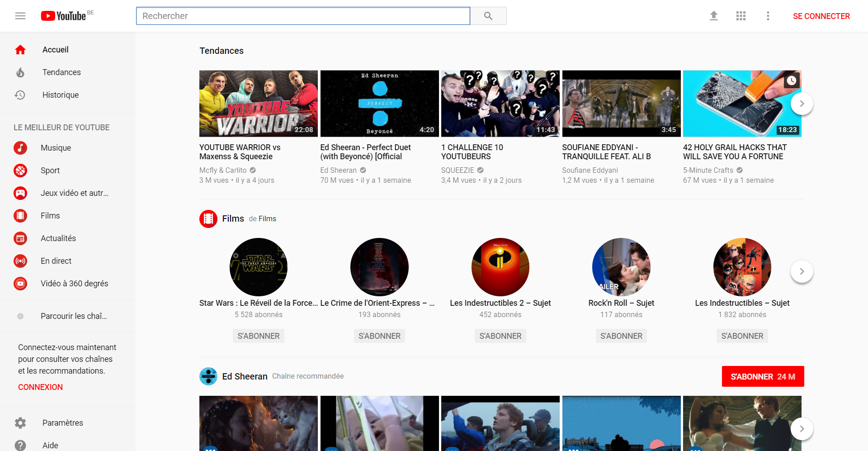Open Parcourir les chaînes entry
Screen dimensions: 868x451
click(x=68, y=316)
